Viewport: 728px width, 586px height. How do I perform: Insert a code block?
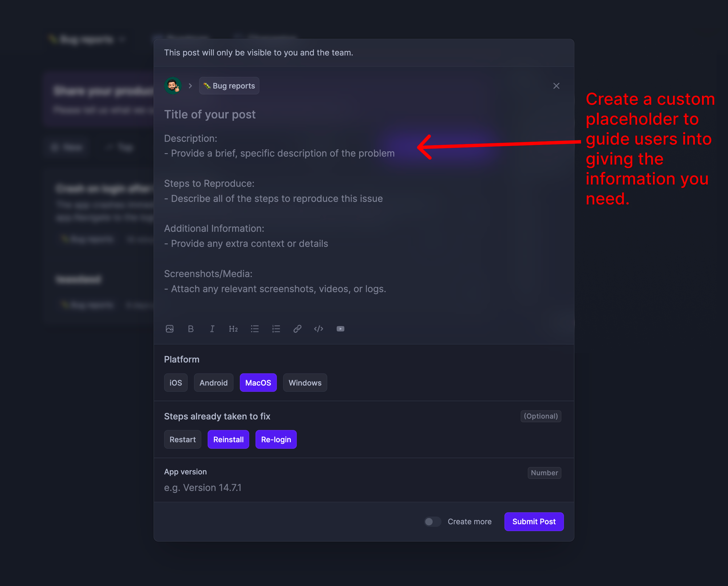coord(319,329)
